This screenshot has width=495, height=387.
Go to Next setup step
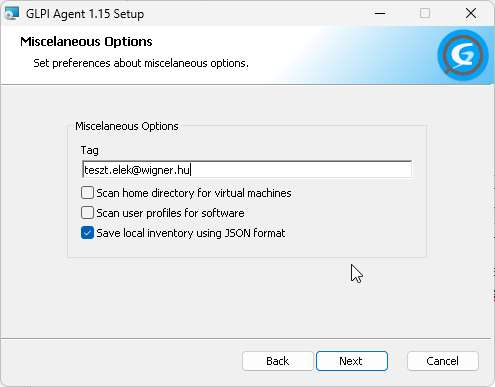point(352,361)
